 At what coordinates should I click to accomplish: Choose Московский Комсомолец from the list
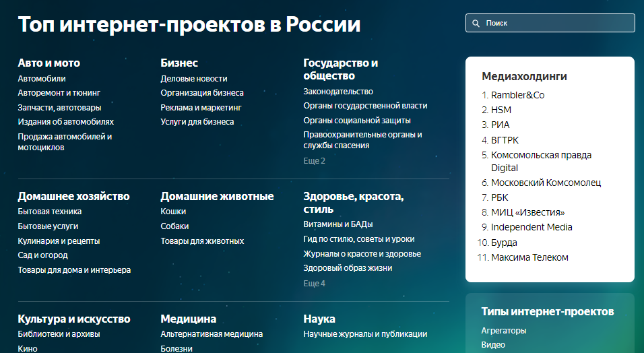point(546,183)
